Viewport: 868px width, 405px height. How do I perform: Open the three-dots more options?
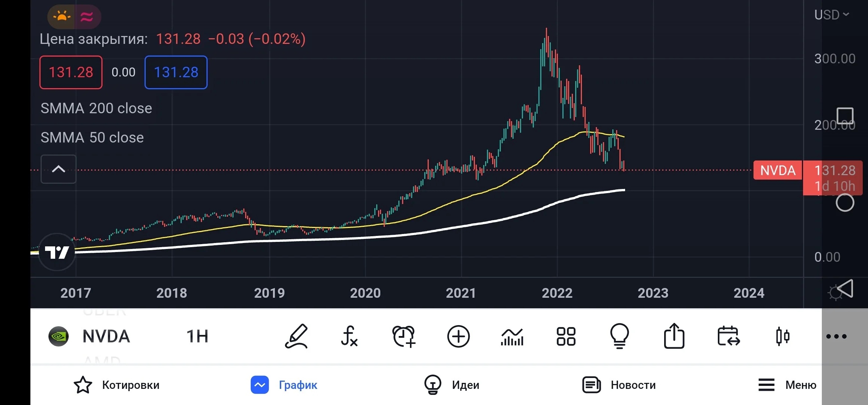(836, 336)
